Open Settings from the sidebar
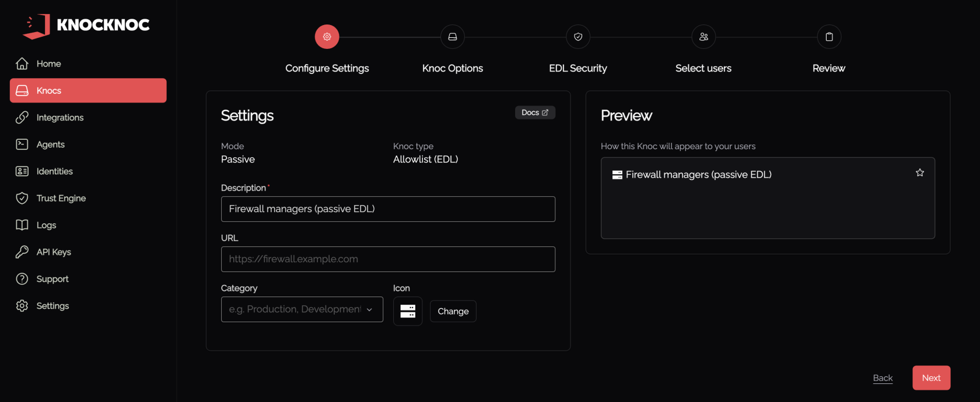The width and height of the screenshot is (980, 402). (88, 306)
